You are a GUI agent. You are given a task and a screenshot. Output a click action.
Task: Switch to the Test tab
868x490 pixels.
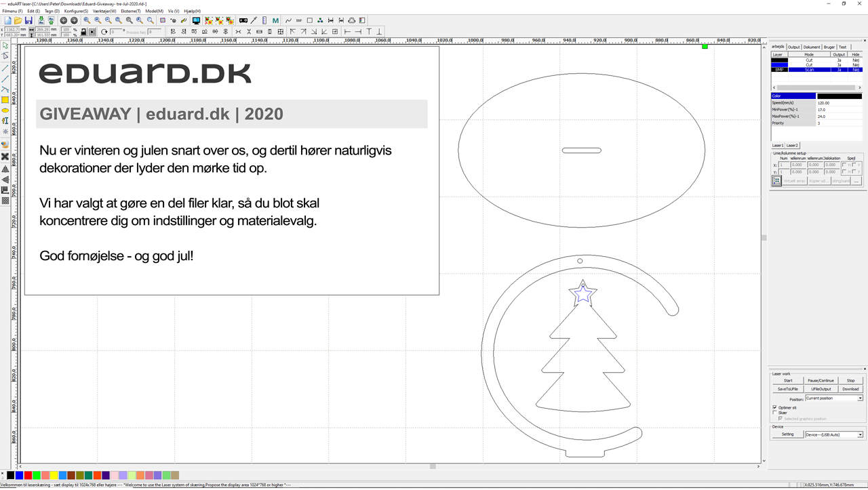click(x=842, y=47)
